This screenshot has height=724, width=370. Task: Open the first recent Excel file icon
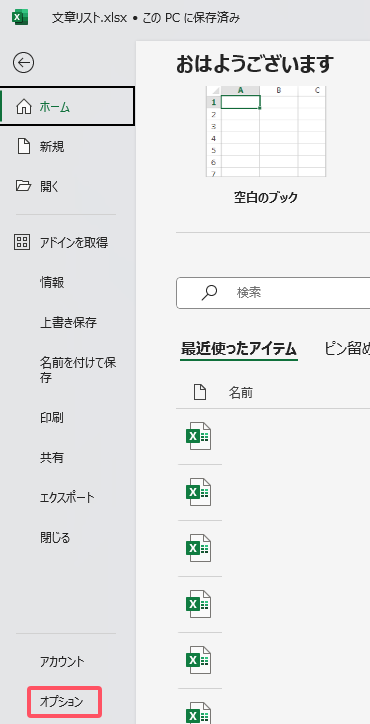coord(199,436)
